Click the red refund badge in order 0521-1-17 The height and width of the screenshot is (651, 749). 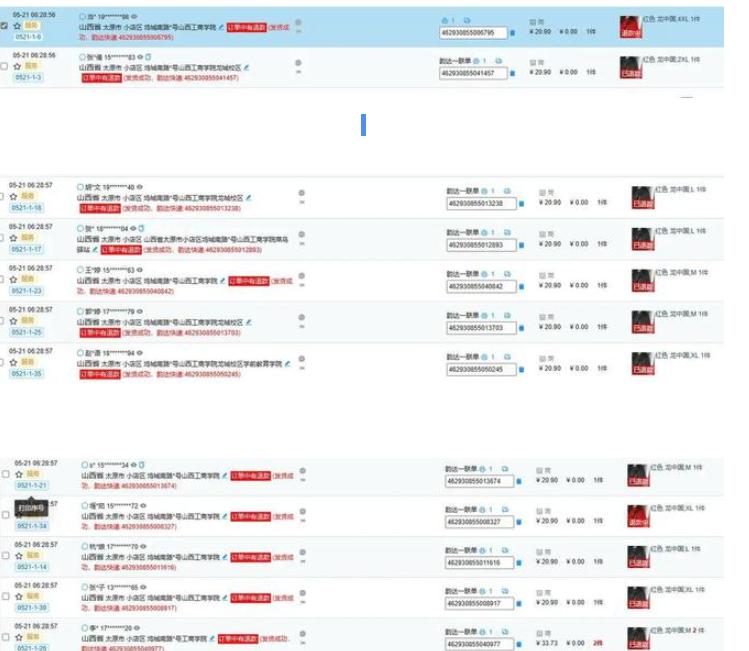tap(121, 250)
